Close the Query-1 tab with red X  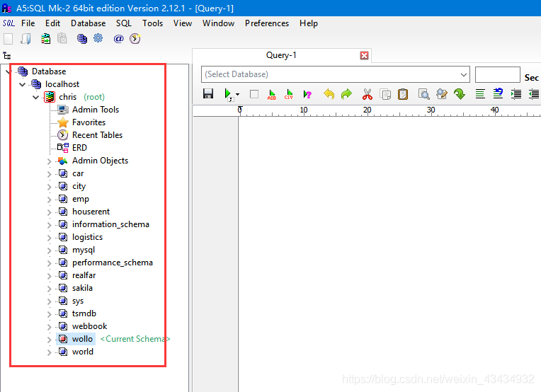coord(365,55)
